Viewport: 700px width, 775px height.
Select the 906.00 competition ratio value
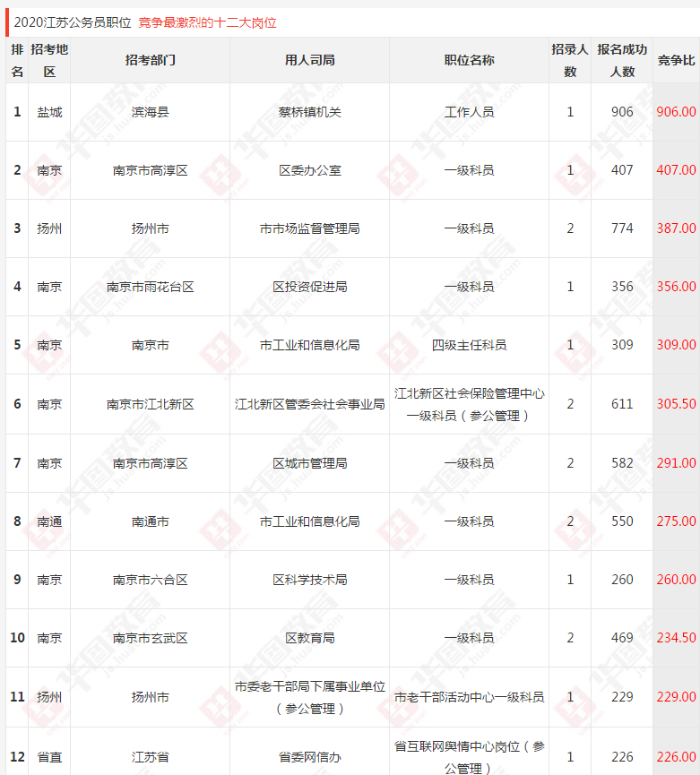[676, 112]
